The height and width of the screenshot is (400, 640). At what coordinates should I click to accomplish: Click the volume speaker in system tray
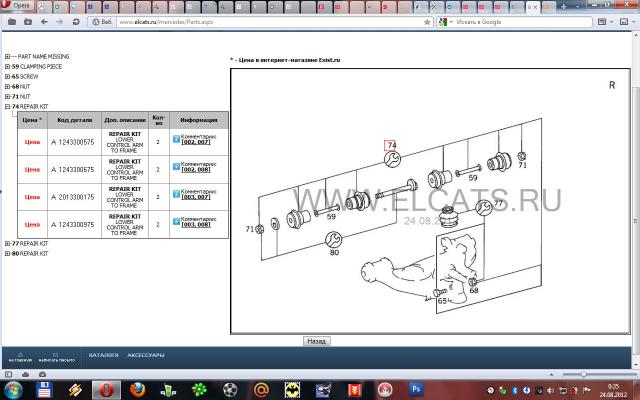click(551, 391)
